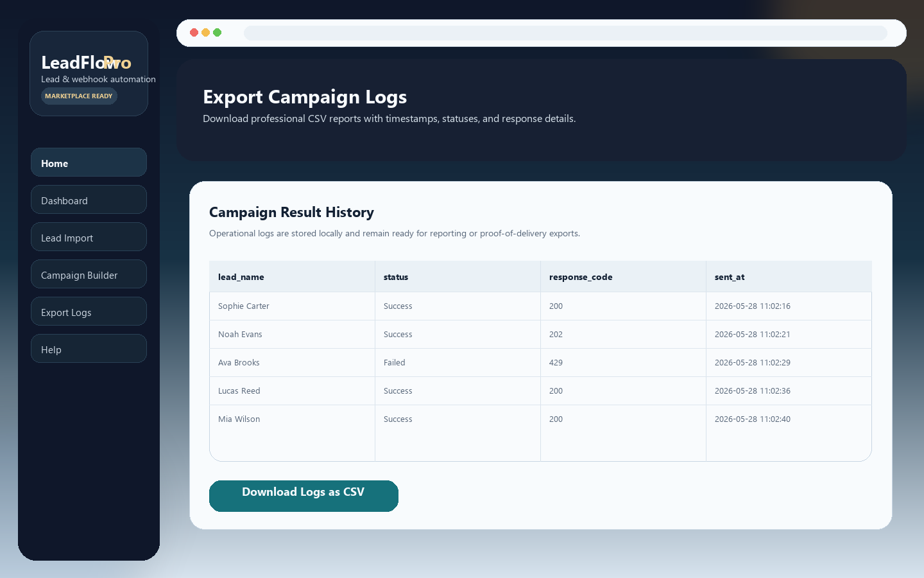The height and width of the screenshot is (578, 924).
Task: Click the Export Campaign Logs heading
Action: point(305,97)
